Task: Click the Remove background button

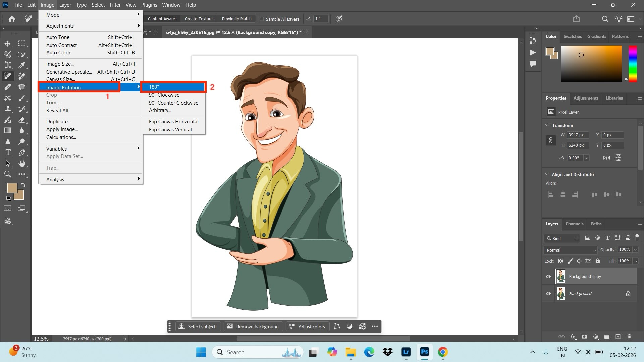Action: coord(253,326)
